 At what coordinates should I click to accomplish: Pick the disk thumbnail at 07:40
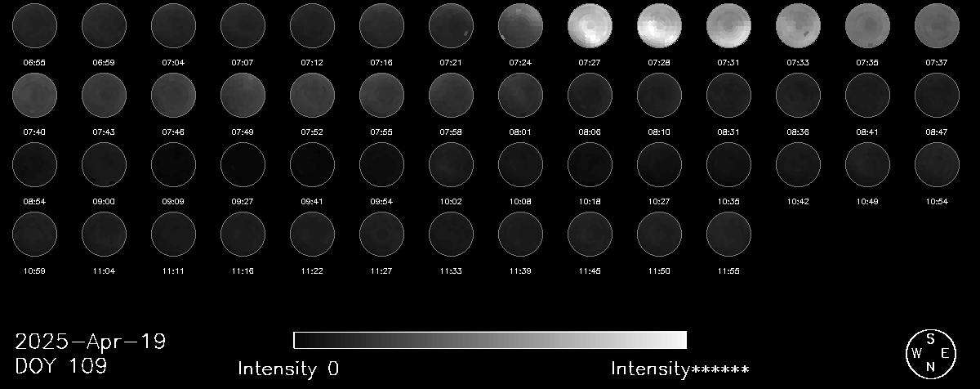point(35,95)
